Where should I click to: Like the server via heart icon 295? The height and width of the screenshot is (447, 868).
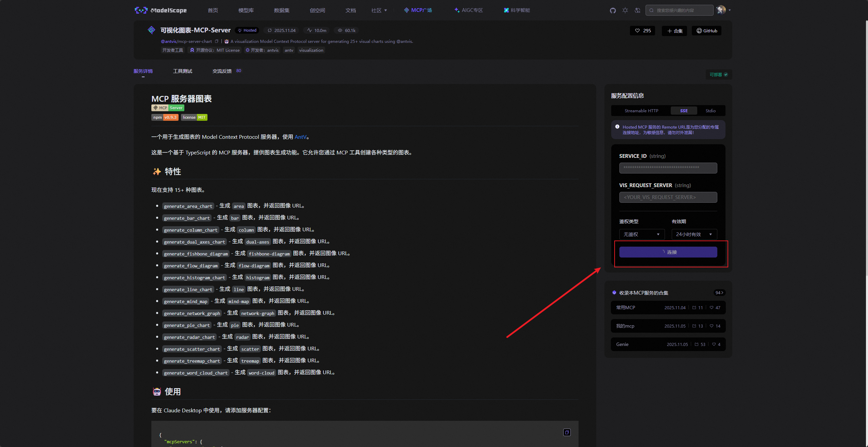[x=642, y=31]
